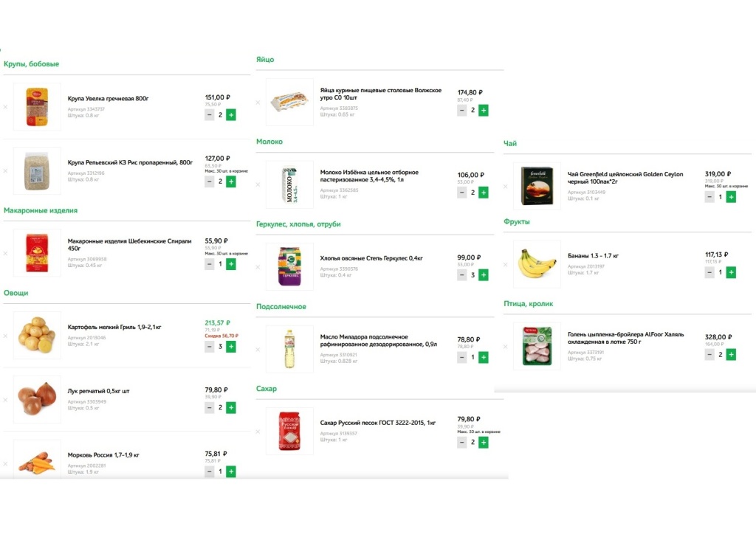Decrease quantity of Голень цыпленка-бройлера
Image resolution: width=756 pixels, height=543 pixels.
tap(709, 355)
